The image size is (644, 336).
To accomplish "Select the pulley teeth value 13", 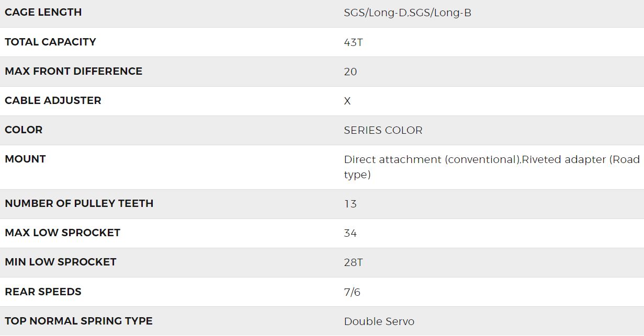I will coord(351,204).
